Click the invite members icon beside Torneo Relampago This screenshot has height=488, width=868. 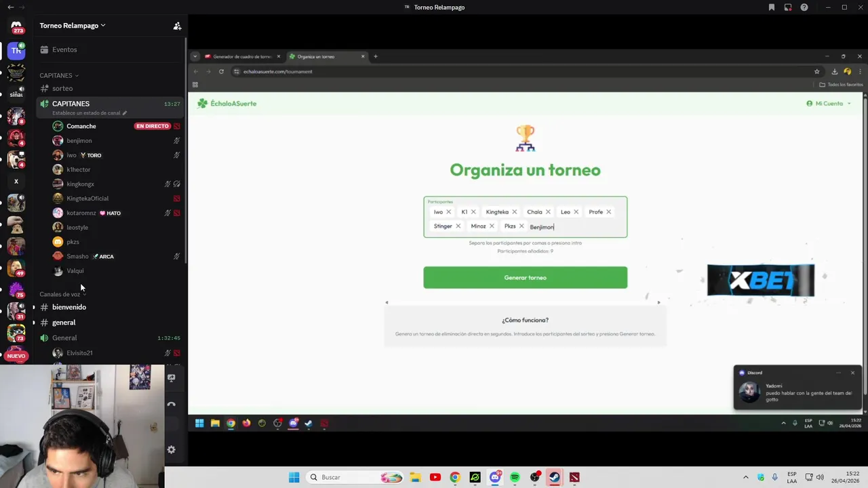click(x=177, y=26)
